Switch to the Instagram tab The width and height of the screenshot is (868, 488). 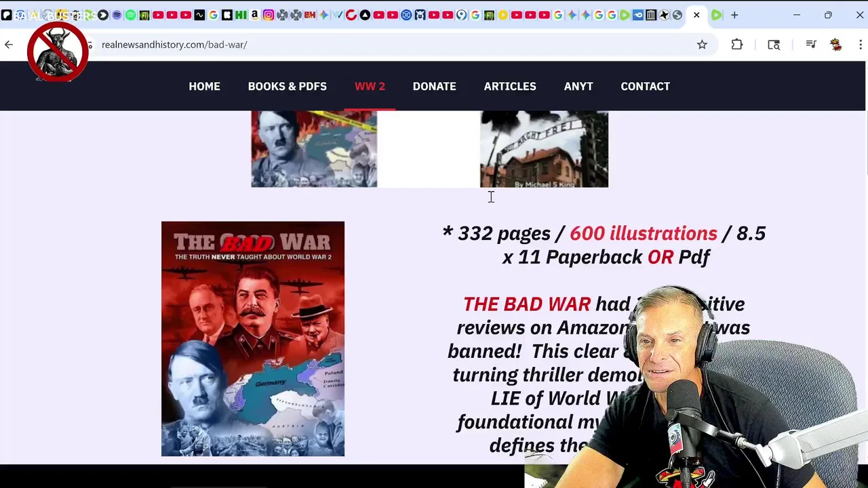point(269,15)
